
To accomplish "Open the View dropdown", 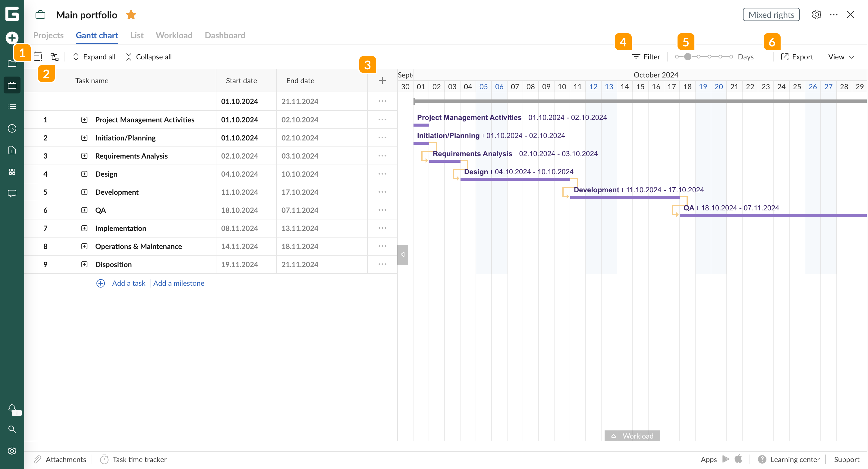I will 841,57.
